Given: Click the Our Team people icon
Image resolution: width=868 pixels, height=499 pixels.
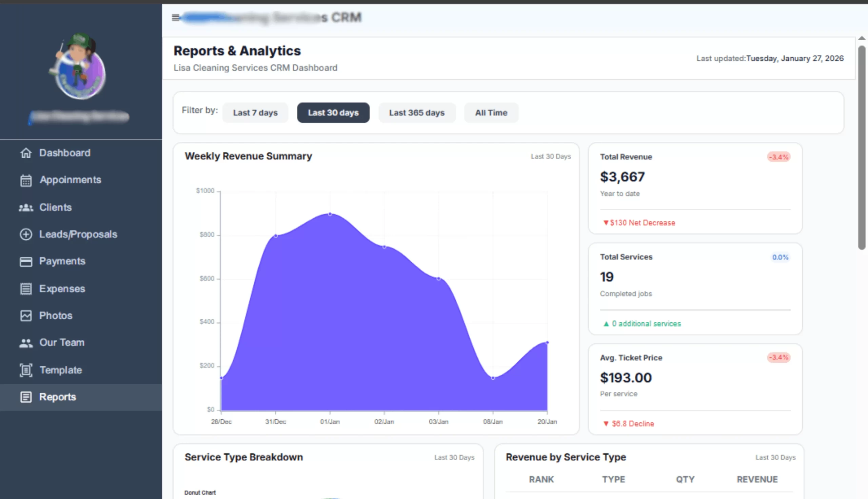Looking at the screenshot, I should [x=26, y=343].
